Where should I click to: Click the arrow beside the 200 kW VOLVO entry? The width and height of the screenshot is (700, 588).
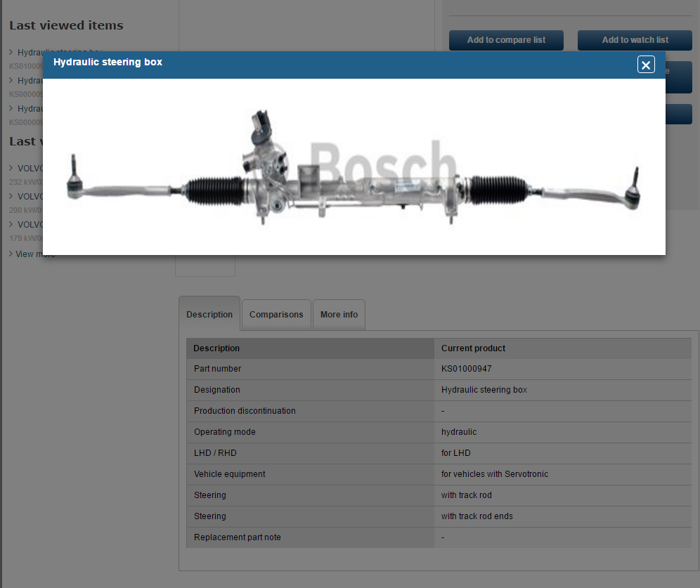(x=11, y=196)
